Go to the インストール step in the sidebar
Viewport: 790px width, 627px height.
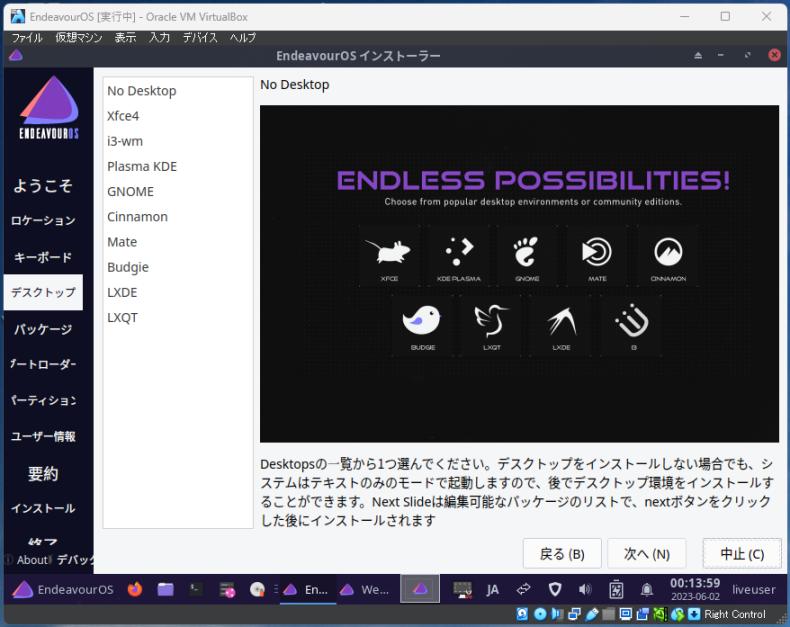point(43,509)
